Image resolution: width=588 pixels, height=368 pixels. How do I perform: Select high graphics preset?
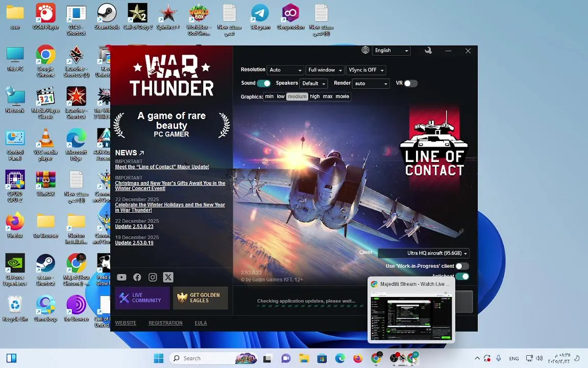[314, 97]
